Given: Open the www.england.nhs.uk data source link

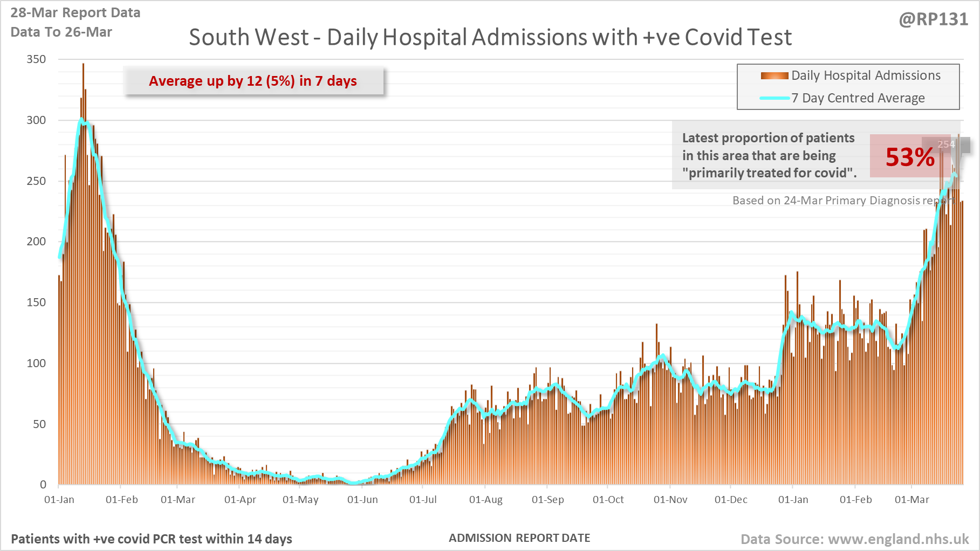Looking at the screenshot, I should [x=898, y=539].
